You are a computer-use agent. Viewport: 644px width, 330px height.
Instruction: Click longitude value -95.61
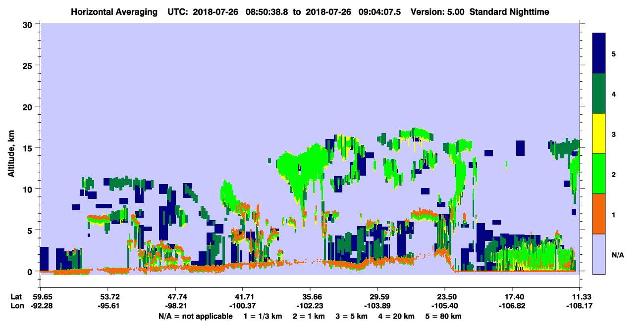point(107,306)
